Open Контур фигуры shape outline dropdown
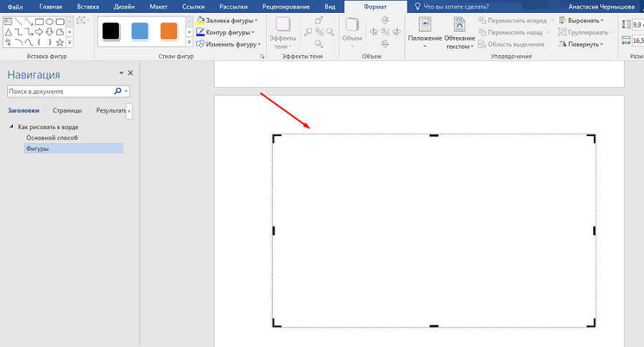The width and height of the screenshot is (644, 347). point(227,32)
